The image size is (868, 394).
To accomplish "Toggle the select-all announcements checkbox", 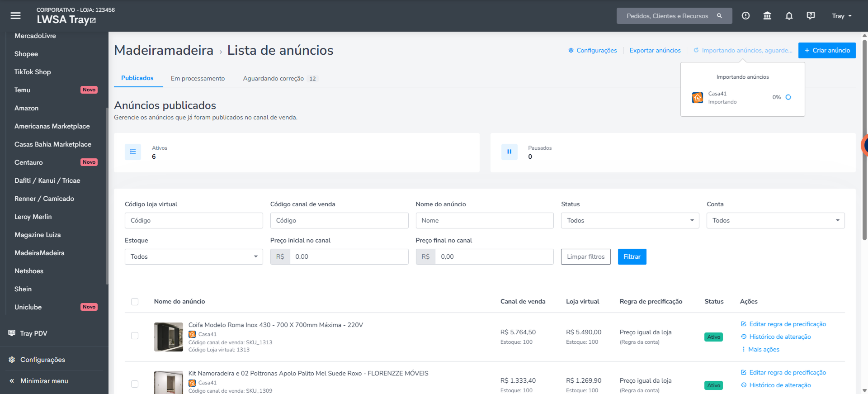I will (135, 302).
